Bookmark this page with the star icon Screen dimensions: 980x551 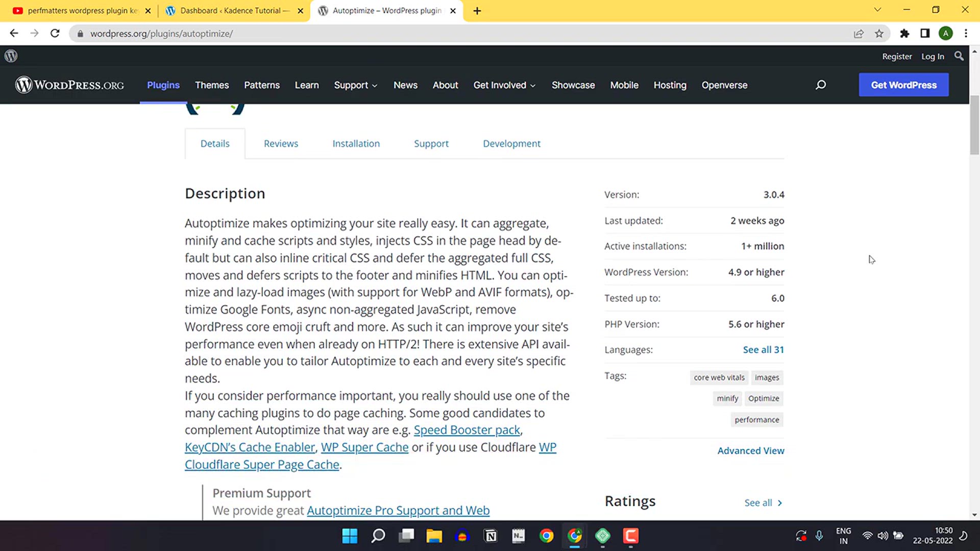coord(879,34)
